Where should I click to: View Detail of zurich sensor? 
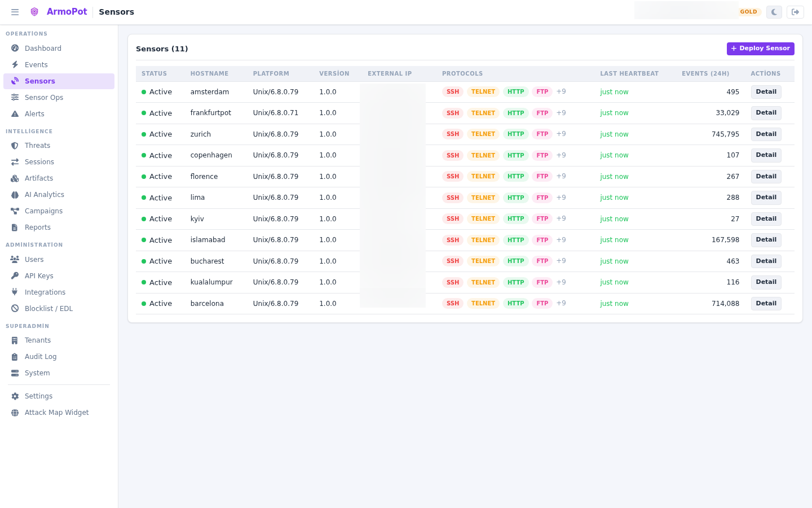[x=766, y=134]
